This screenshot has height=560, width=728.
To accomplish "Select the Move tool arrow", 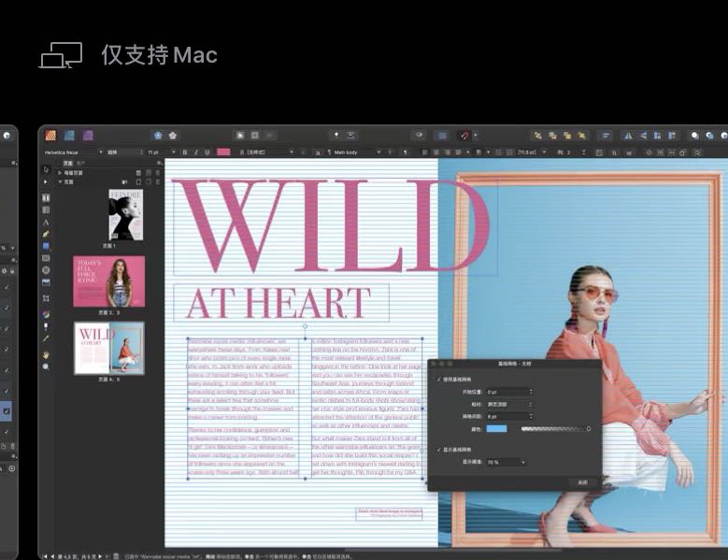I will click(x=46, y=169).
